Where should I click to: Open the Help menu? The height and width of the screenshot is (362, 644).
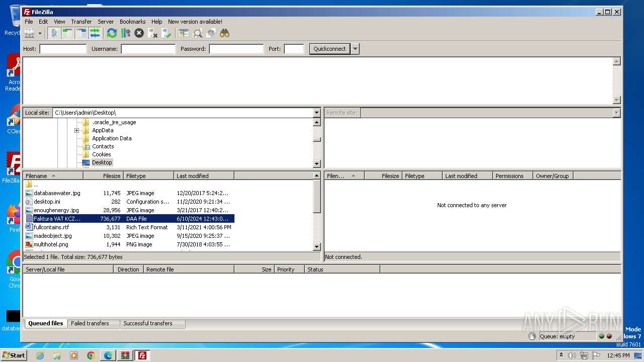156,22
